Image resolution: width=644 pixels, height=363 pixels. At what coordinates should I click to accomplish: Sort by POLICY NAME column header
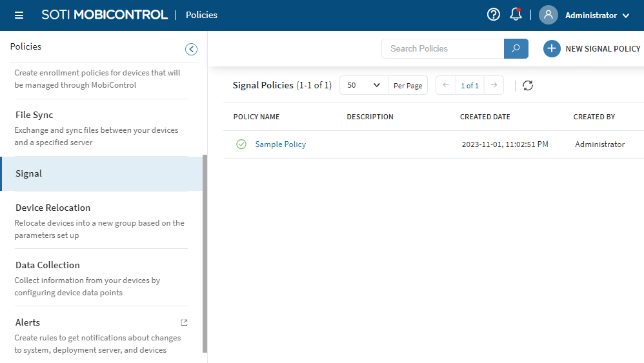[x=256, y=117]
